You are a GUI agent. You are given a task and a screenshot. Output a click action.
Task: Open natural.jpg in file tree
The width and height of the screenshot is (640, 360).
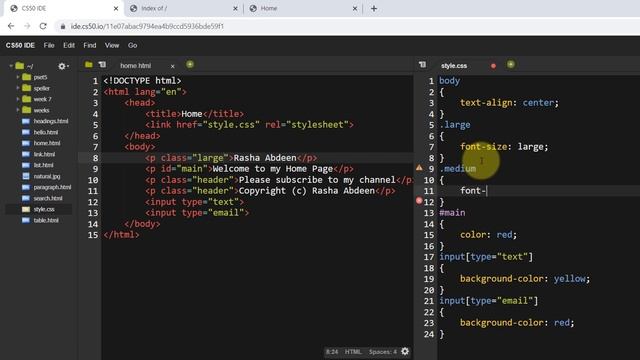coord(47,176)
